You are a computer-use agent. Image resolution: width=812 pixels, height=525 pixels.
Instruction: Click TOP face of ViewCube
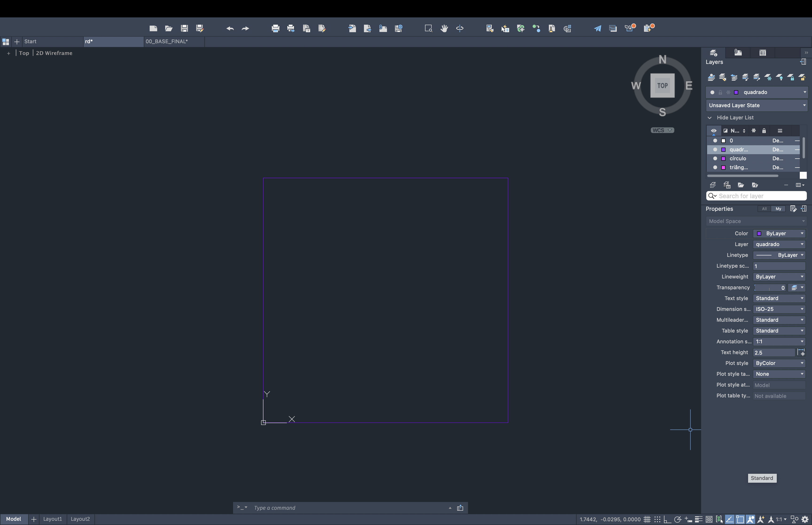[x=662, y=86]
